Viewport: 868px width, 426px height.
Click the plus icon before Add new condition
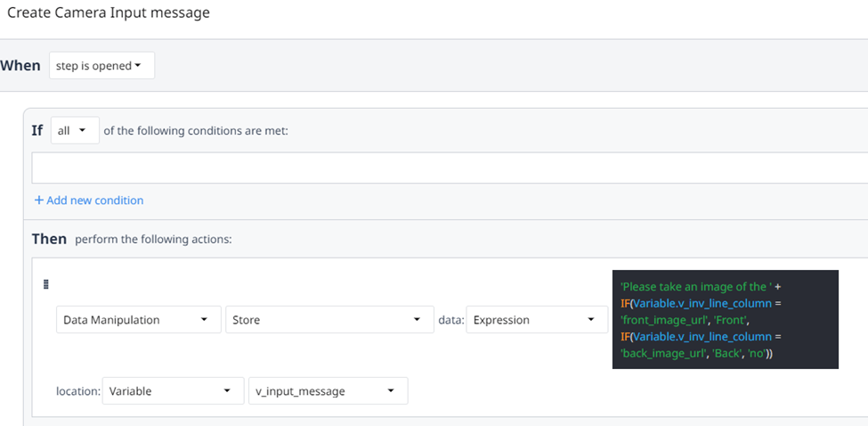[x=38, y=201]
